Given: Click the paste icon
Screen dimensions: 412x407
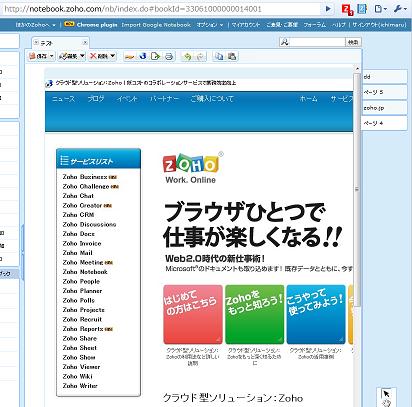Looking at the screenshot, I should tap(232, 56).
